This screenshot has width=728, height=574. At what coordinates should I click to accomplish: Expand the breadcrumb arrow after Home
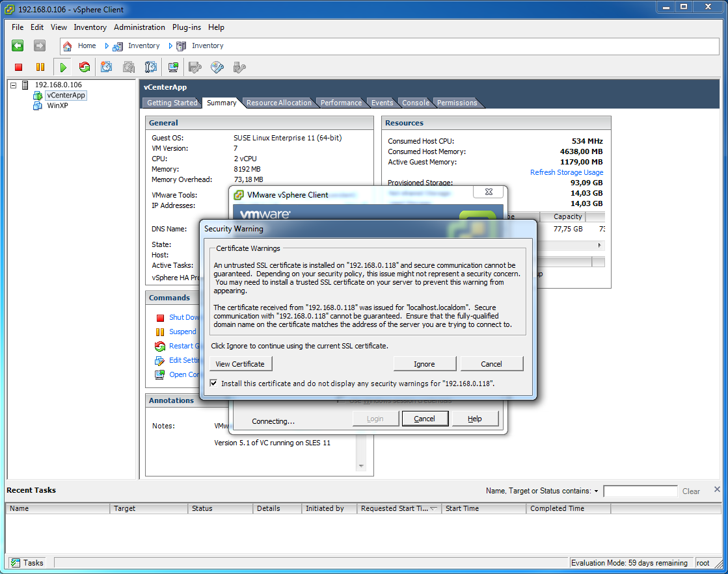click(x=106, y=46)
